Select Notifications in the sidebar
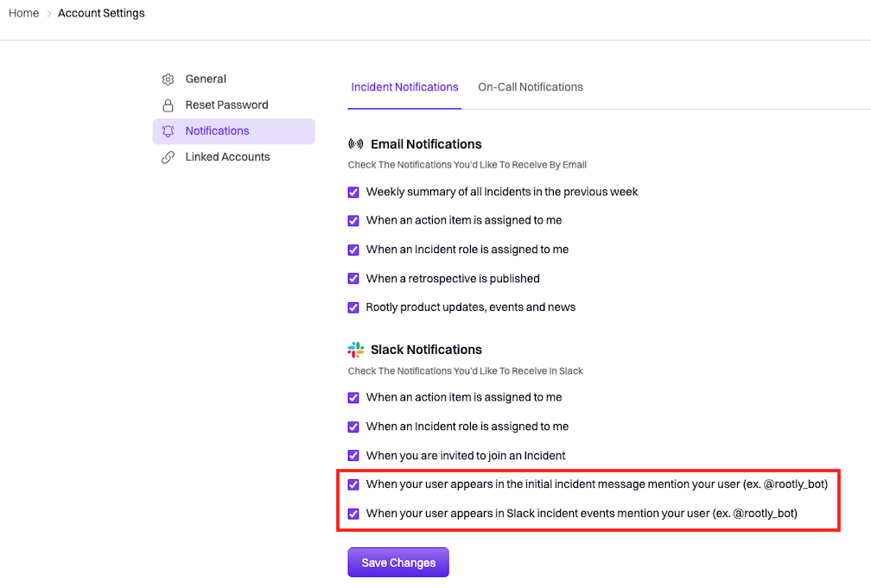Viewport: 871px width, 588px height. (x=234, y=131)
